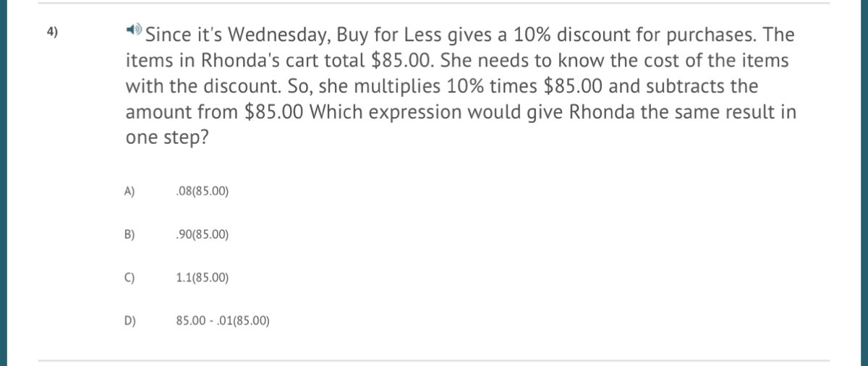The height and width of the screenshot is (366, 868).
Task: Choose the .90(85.00) answer expression
Action: click(202, 234)
